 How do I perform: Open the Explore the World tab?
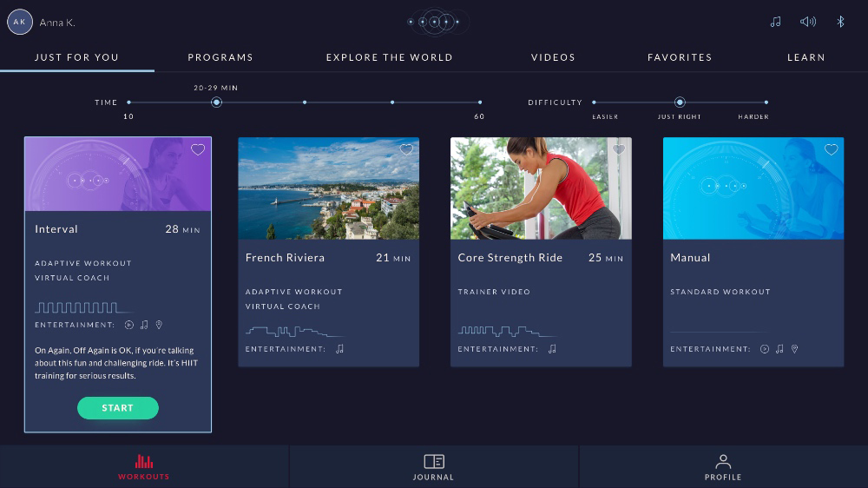pyautogui.click(x=389, y=57)
